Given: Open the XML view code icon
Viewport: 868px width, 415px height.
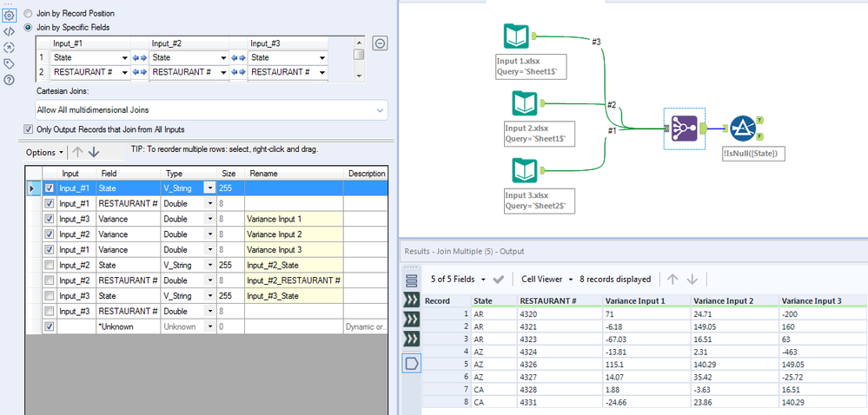Looking at the screenshot, I should (x=9, y=30).
